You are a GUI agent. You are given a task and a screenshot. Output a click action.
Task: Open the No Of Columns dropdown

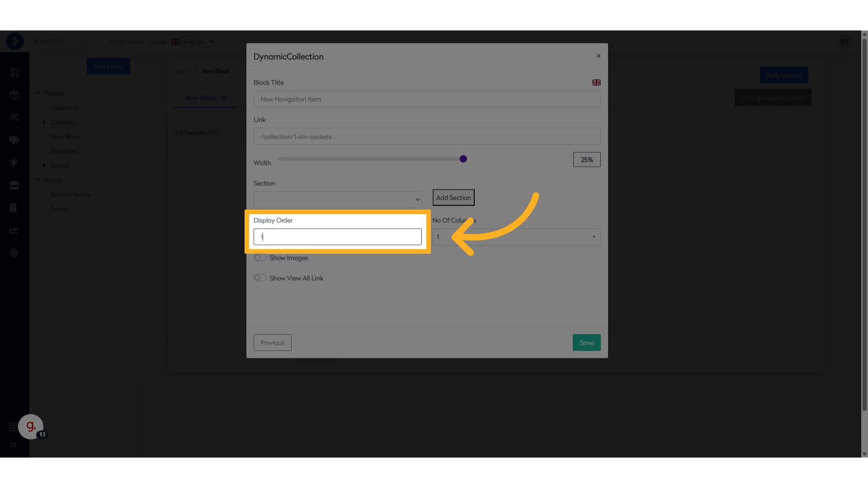(x=516, y=237)
